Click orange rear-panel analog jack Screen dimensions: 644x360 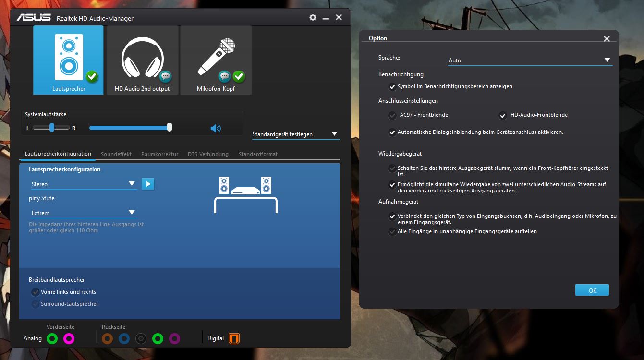click(108, 338)
